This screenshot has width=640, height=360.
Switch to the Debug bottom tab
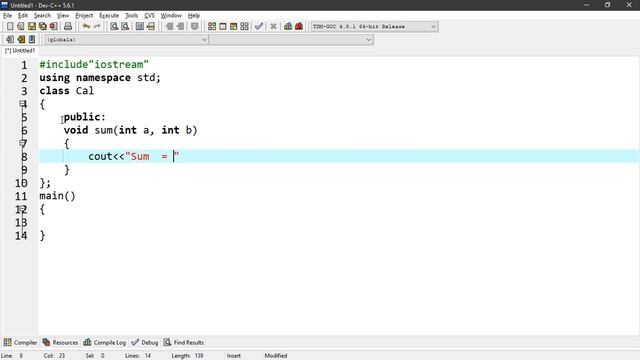(x=145, y=342)
